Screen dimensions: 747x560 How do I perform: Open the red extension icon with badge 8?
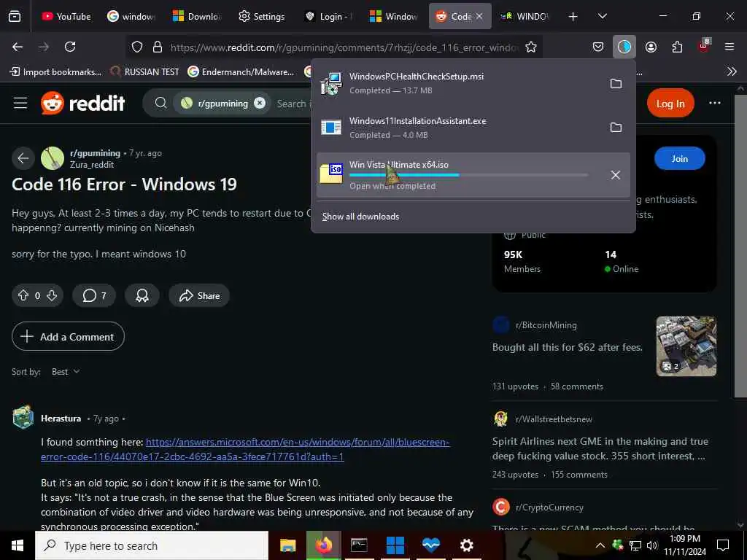pos(704,46)
